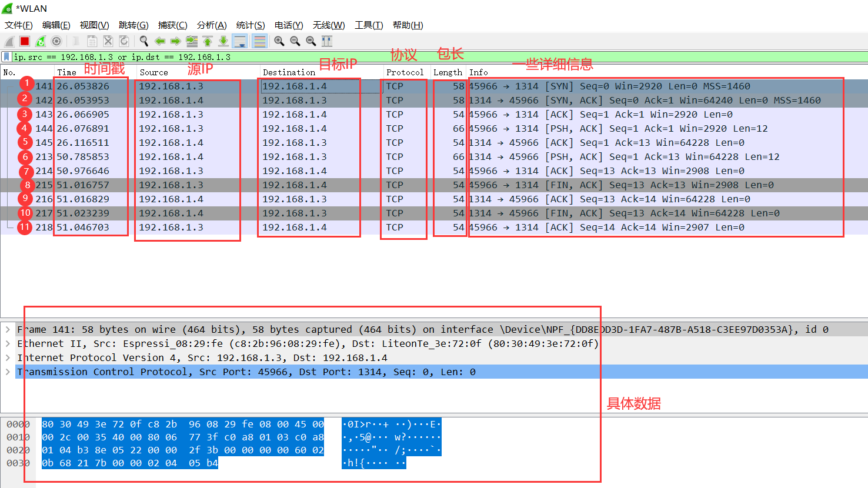Screen dimensions: 868x488
Task: Select the FIN, ACK packet at 51.016757
Action: click(x=434, y=185)
